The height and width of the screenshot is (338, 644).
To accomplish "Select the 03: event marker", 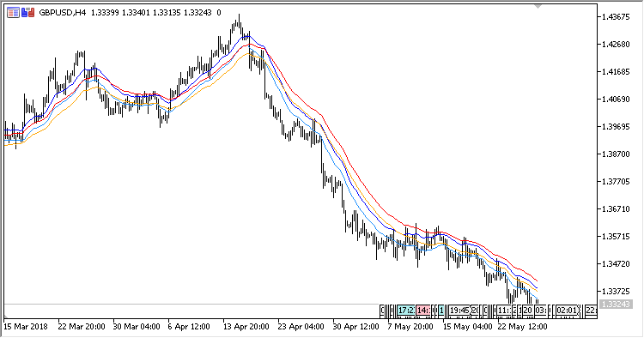I will coord(540,311).
